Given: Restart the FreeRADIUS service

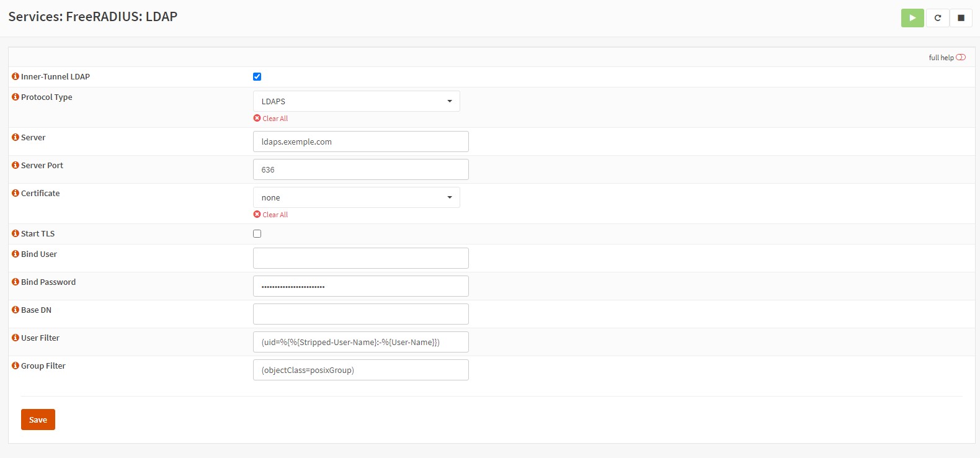Looking at the screenshot, I should tap(937, 18).
